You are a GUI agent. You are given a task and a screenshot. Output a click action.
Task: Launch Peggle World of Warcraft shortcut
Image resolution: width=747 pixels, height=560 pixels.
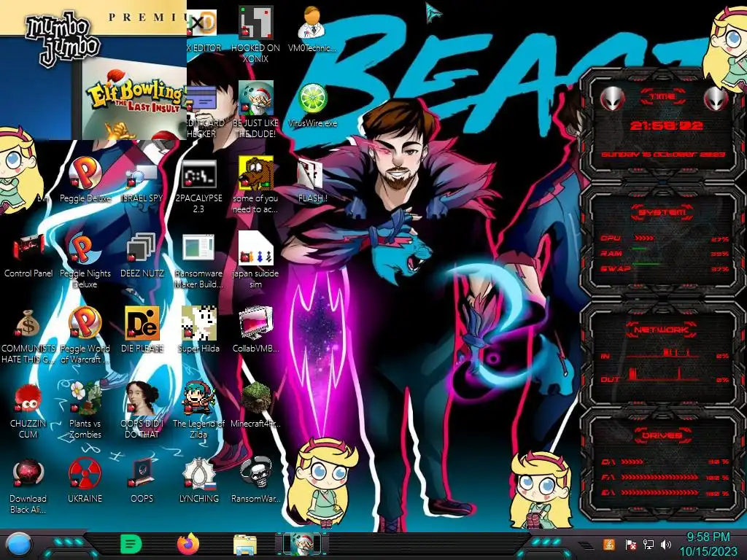[85, 335]
